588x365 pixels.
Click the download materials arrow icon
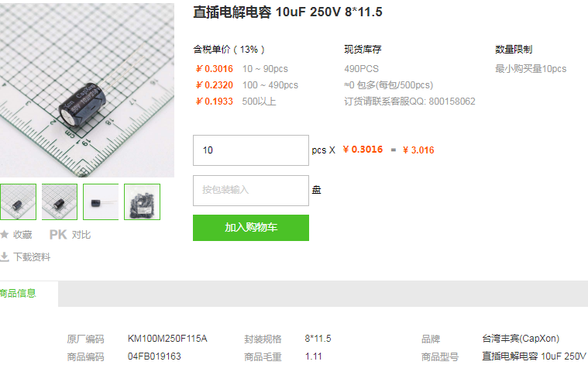point(4,257)
